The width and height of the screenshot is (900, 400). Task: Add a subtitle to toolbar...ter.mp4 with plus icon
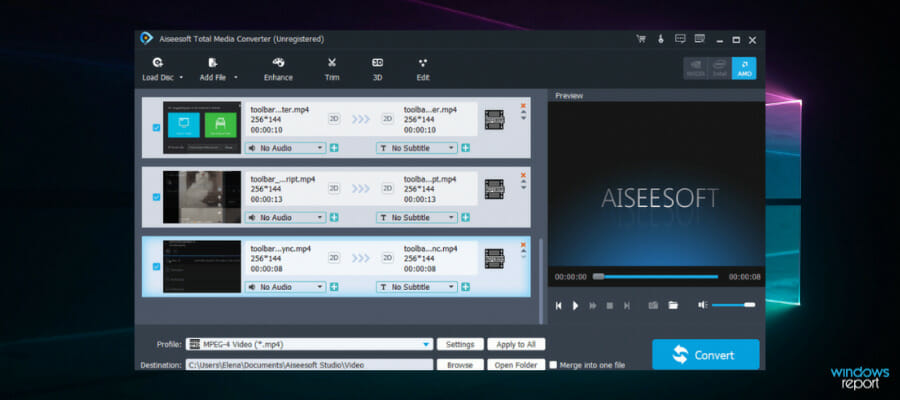coord(465,148)
